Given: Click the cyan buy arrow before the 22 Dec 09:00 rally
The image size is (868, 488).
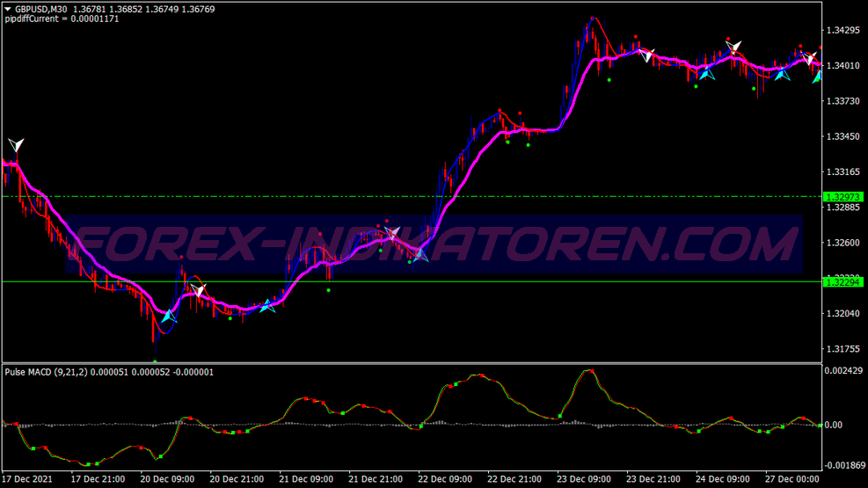Looking at the screenshot, I should 420,255.
